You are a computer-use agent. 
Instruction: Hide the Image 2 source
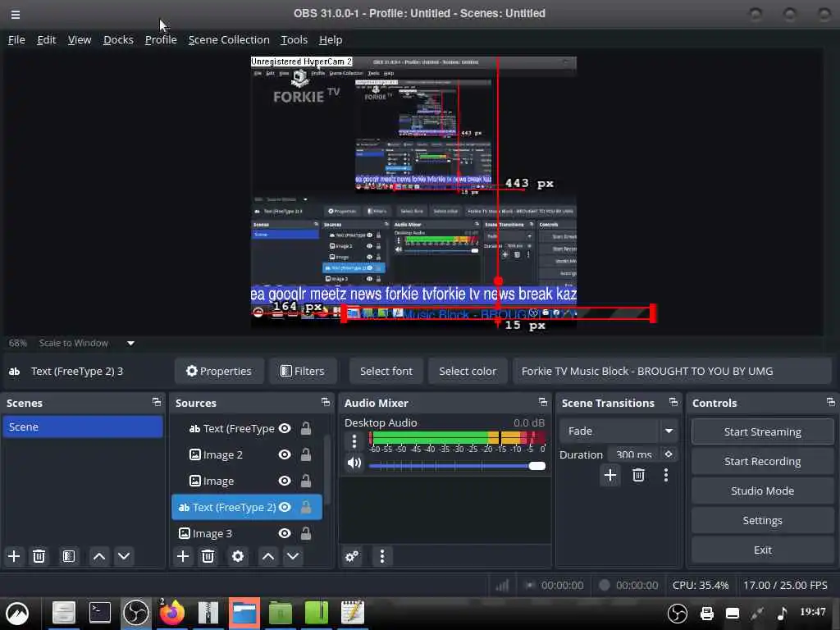pyautogui.click(x=285, y=454)
